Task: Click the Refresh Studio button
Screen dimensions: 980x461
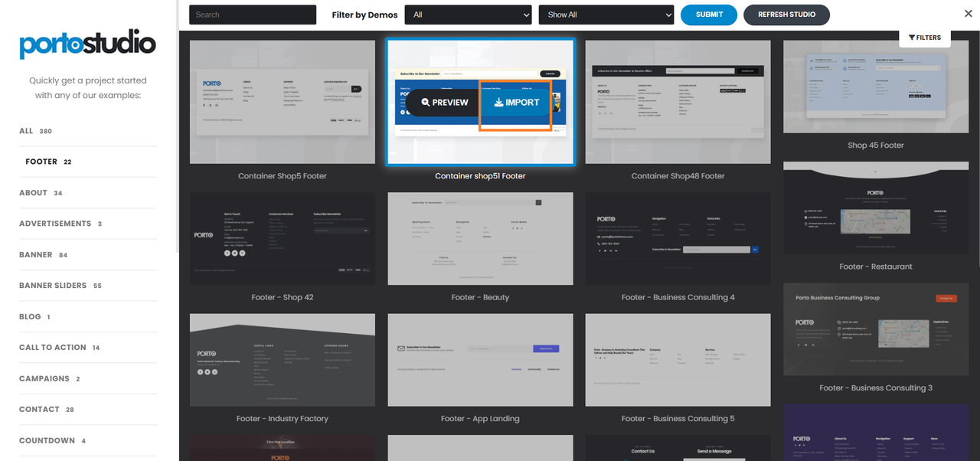Action: point(786,15)
